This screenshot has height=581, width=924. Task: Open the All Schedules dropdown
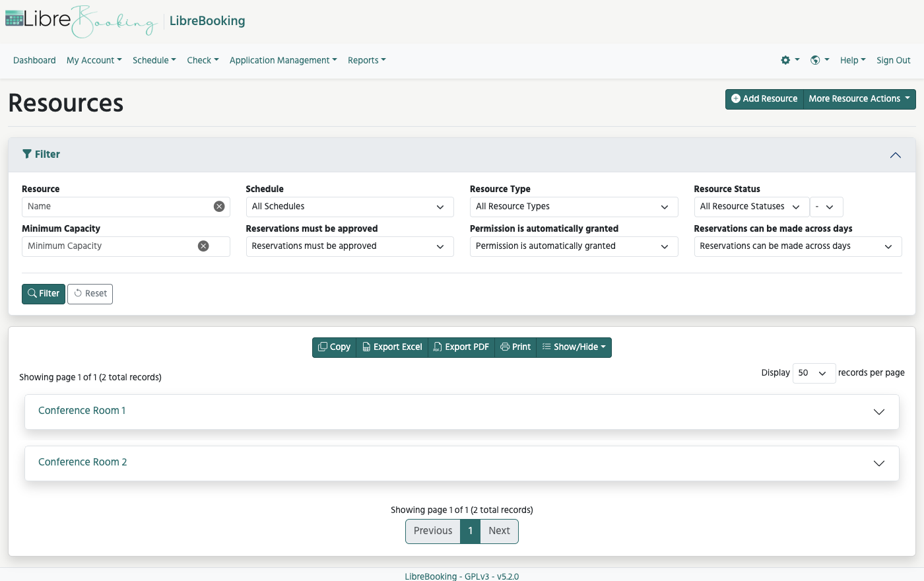tap(350, 207)
